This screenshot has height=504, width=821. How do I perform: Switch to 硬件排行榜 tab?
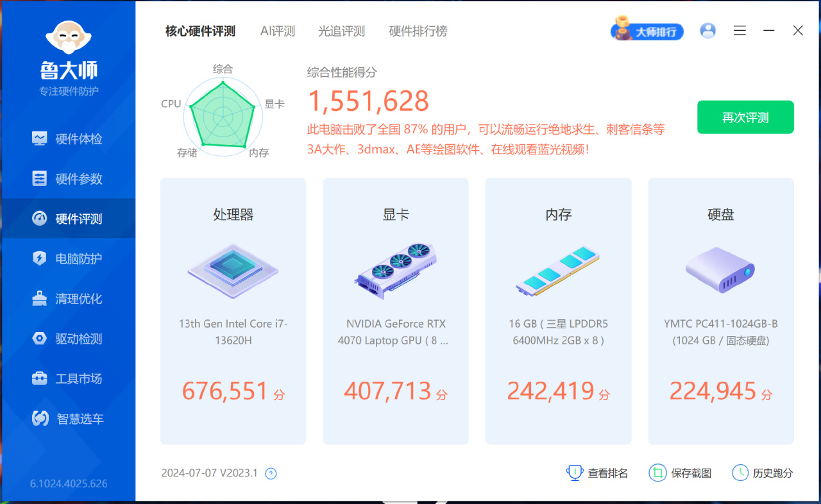click(418, 31)
